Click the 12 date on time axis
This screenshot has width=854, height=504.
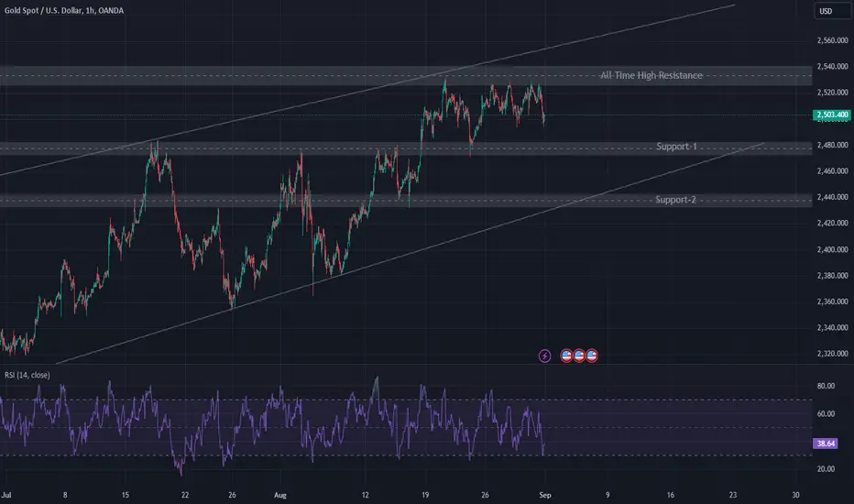coord(365,495)
